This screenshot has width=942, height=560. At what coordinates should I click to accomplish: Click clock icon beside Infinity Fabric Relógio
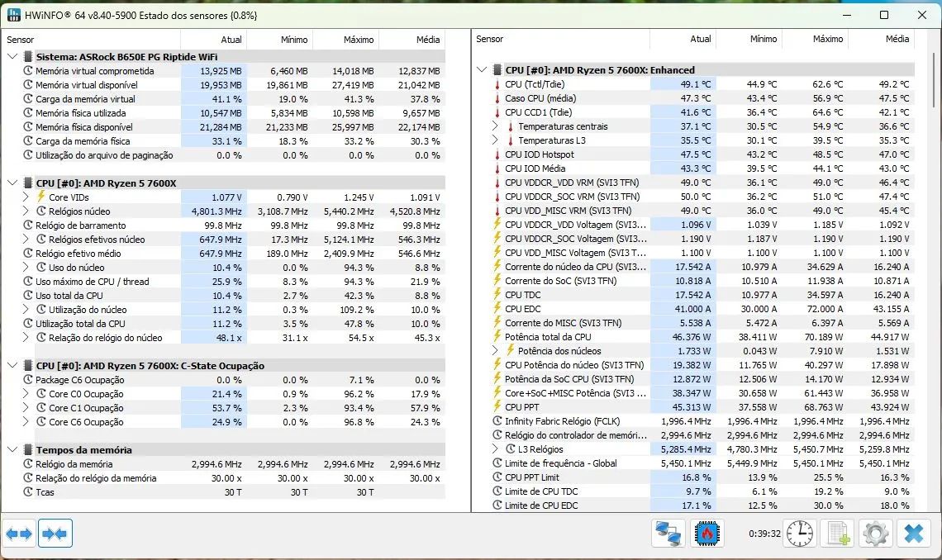point(497,421)
